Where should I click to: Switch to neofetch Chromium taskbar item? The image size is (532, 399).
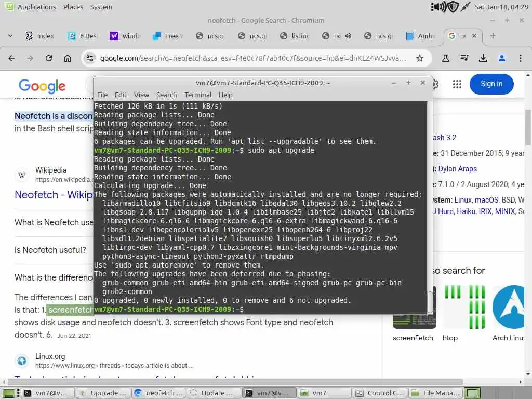point(159,393)
